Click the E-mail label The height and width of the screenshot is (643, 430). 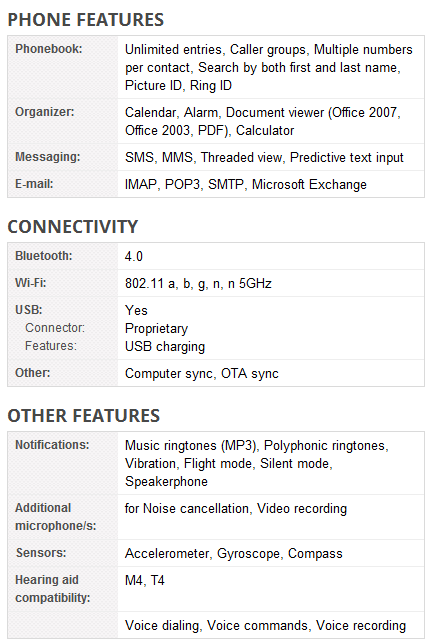pos(34,184)
